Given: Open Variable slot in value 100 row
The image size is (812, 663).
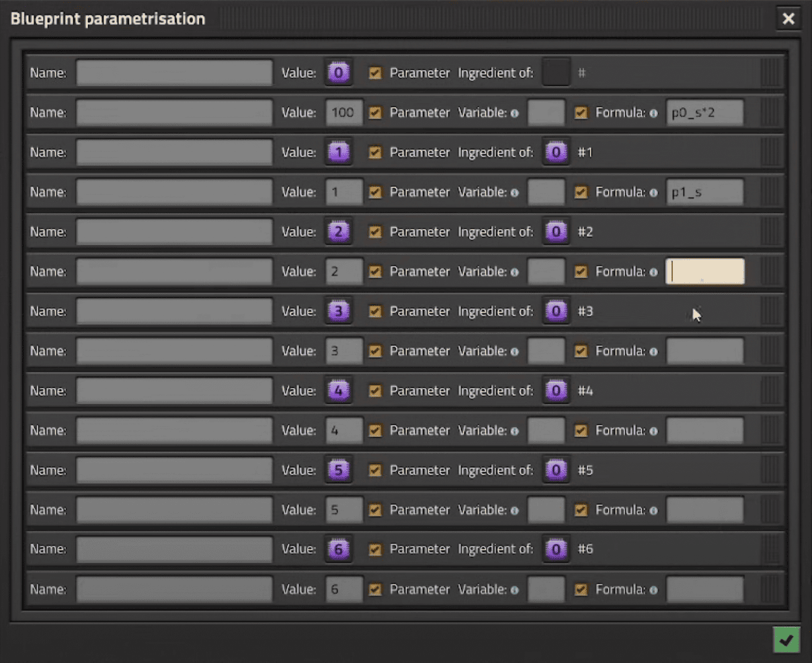Looking at the screenshot, I should click(546, 112).
